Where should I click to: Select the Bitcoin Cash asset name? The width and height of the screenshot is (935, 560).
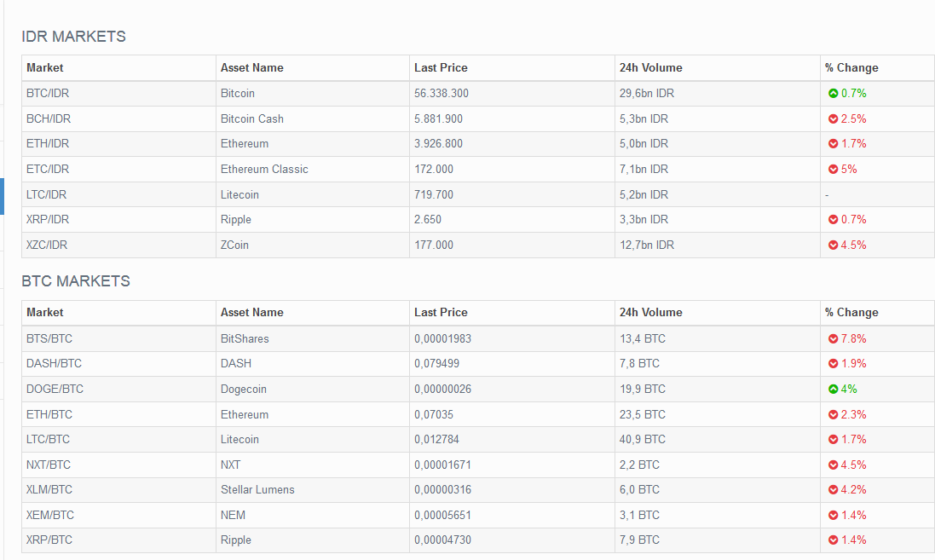(251, 118)
